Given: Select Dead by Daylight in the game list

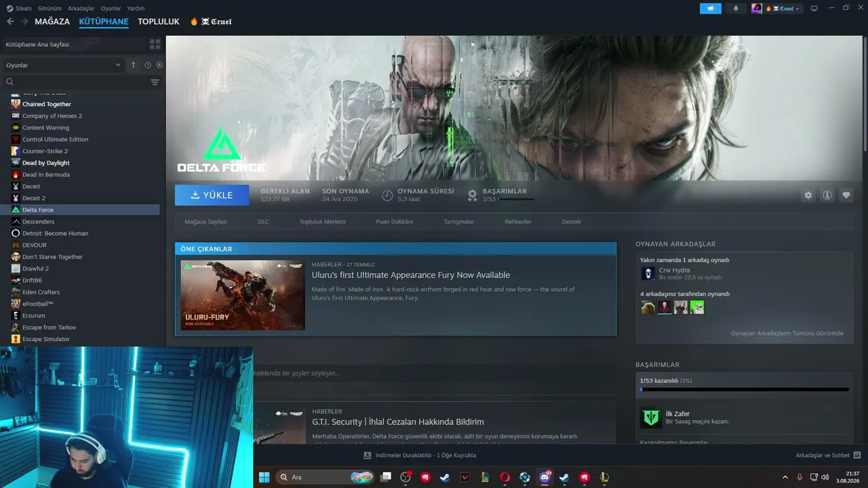Looking at the screenshot, I should pos(46,163).
